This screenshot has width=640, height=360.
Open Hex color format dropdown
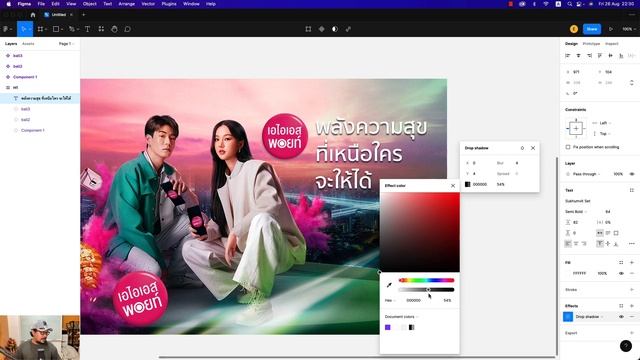tap(390, 300)
